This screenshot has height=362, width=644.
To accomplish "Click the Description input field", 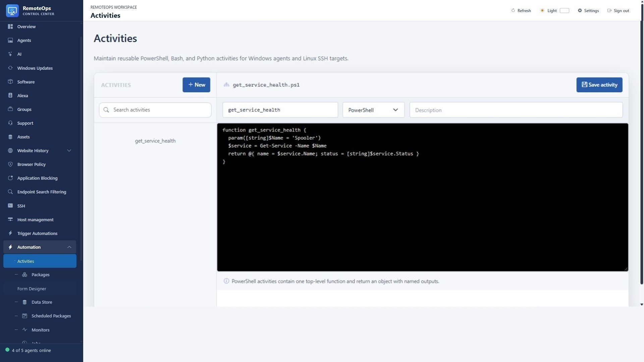I will pyautogui.click(x=516, y=110).
